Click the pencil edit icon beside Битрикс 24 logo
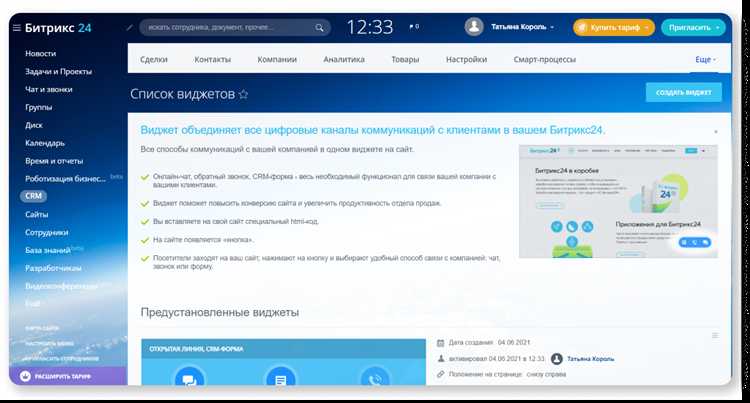The image size is (750, 403). 129,28
